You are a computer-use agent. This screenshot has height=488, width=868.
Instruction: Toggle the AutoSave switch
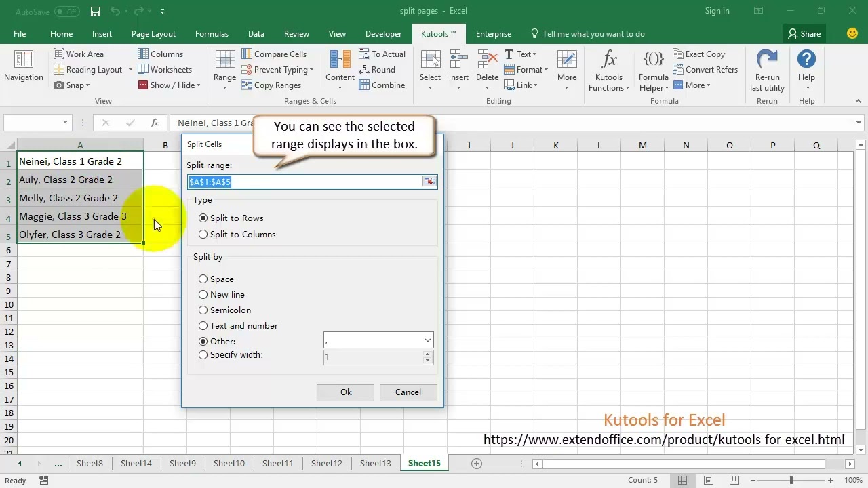click(x=66, y=12)
